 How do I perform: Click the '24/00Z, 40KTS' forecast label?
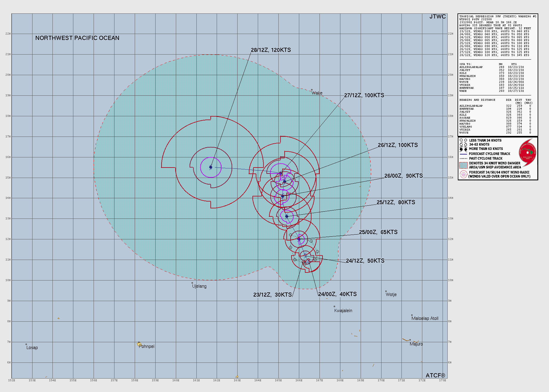(x=337, y=294)
